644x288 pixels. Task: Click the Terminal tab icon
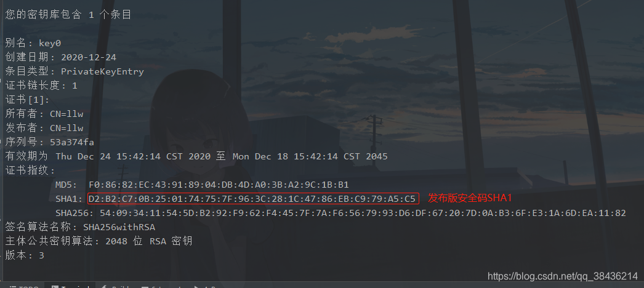click(55, 287)
